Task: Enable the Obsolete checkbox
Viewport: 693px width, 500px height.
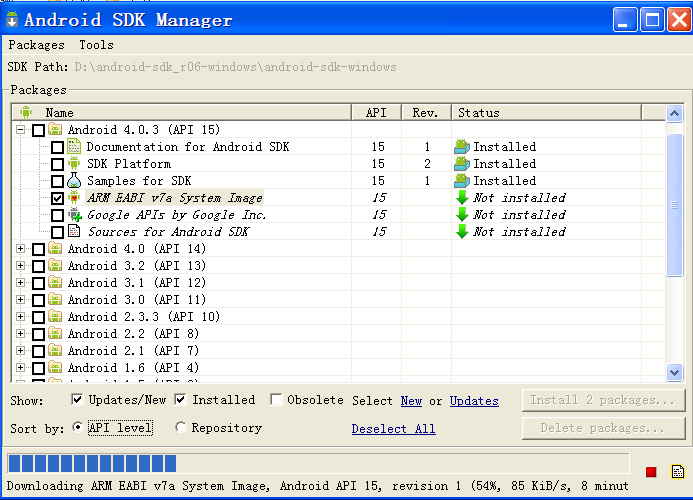Action: pyautogui.click(x=277, y=400)
